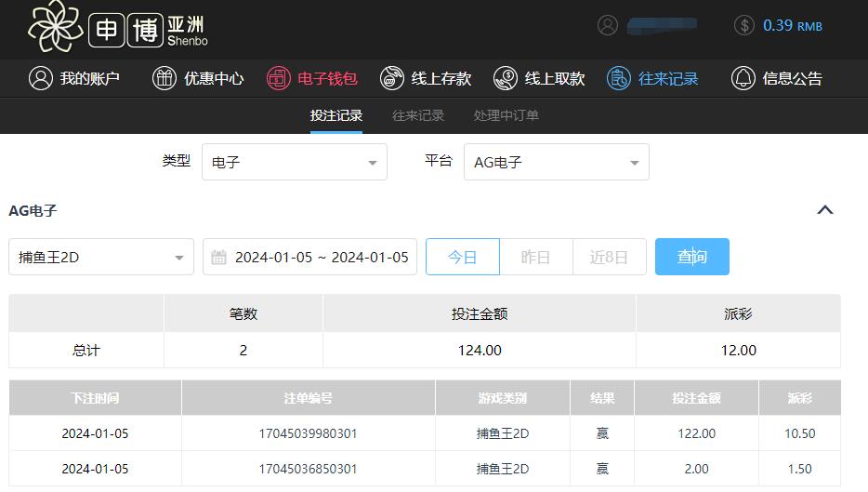The width and height of the screenshot is (868, 492).
Task: Click bet number 17045039980301
Action: (x=308, y=433)
